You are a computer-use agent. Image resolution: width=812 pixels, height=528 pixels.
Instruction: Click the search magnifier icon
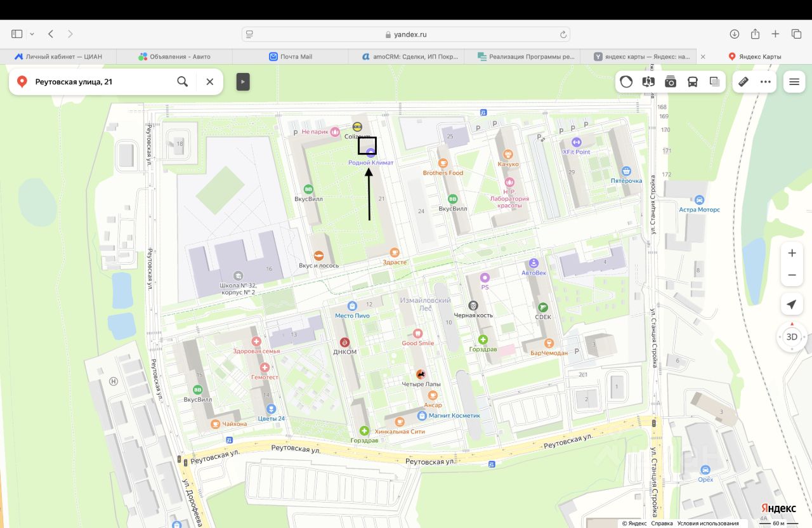pyautogui.click(x=182, y=81)
